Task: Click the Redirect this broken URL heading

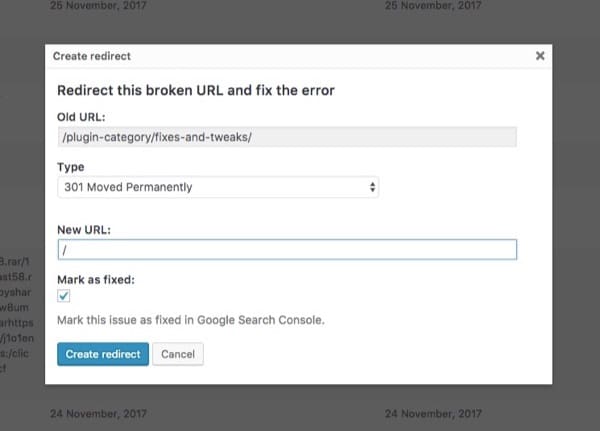Action: tap(196, 91)
